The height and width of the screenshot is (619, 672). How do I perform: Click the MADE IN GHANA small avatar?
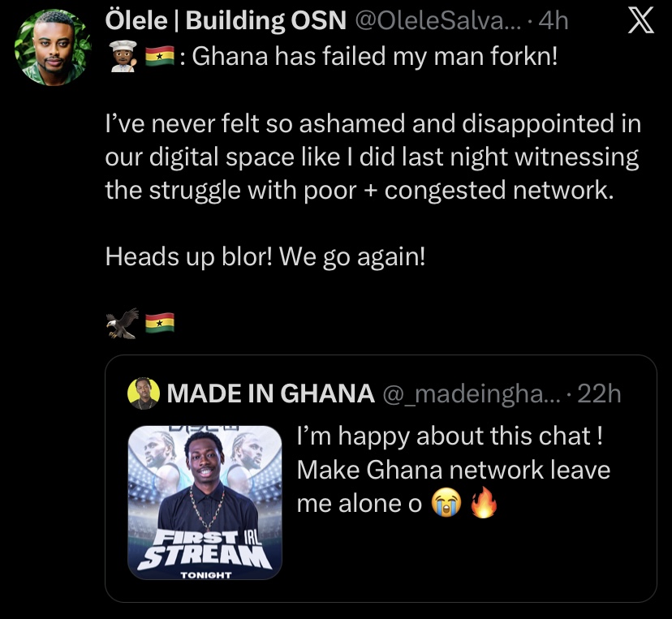click(x=144, y=393)
